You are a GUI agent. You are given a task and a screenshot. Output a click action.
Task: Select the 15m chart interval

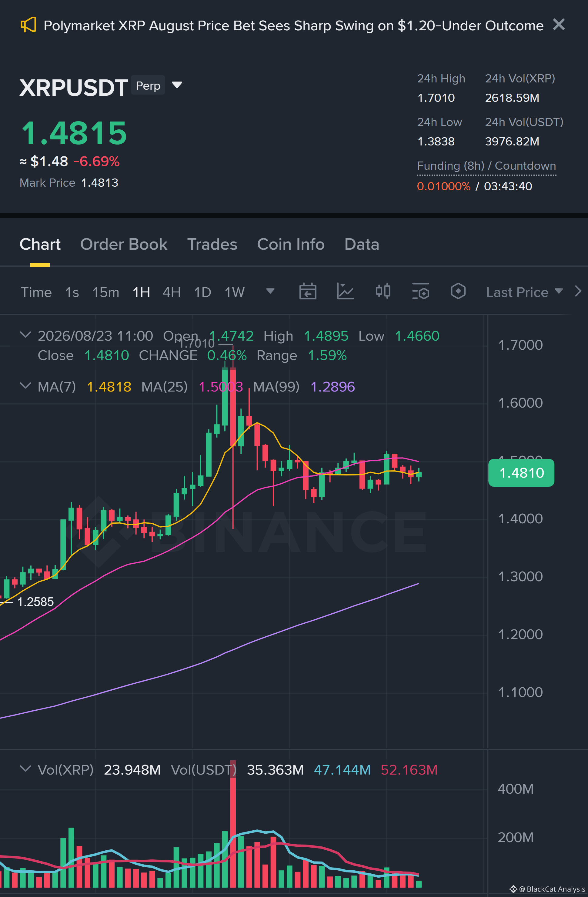[x=105, y=292]
